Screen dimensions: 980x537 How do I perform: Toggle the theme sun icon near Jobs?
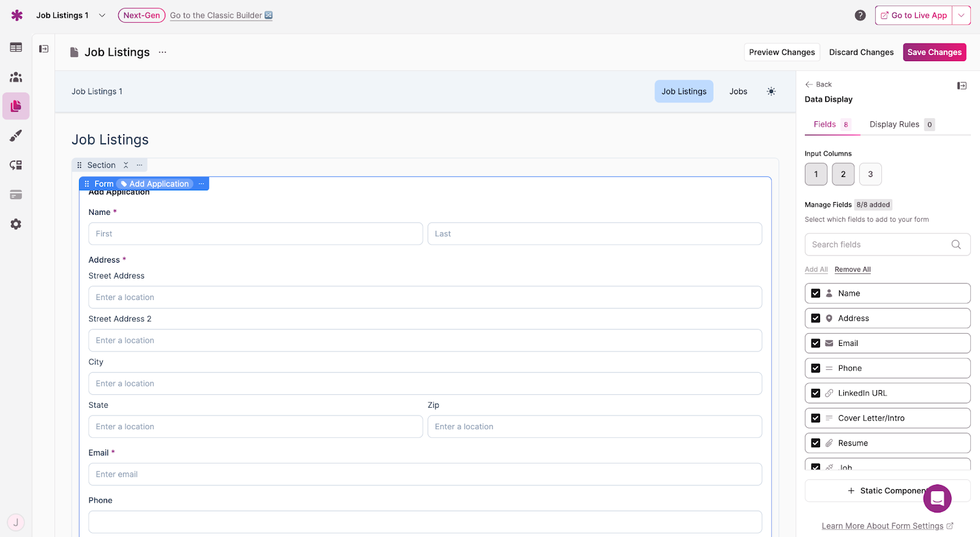[x=771, y=91]
